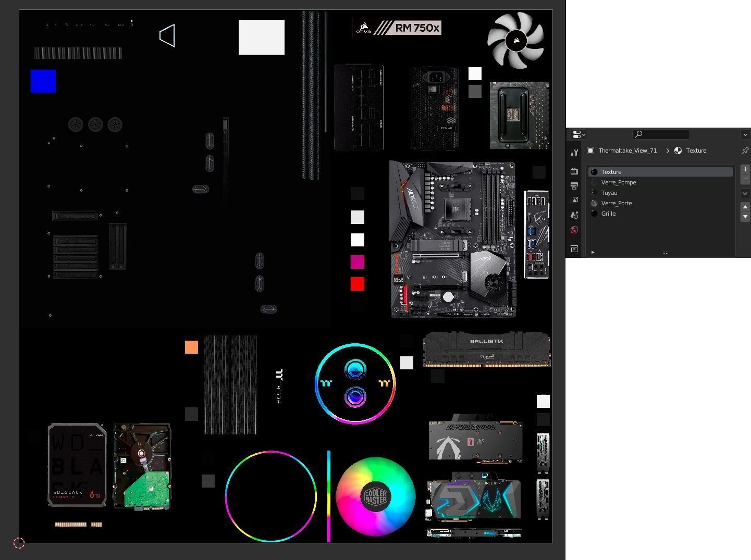Screen dimensions: 751x560
Task: Select the Verre_Pompe material slot
Action: click(661, 182)
